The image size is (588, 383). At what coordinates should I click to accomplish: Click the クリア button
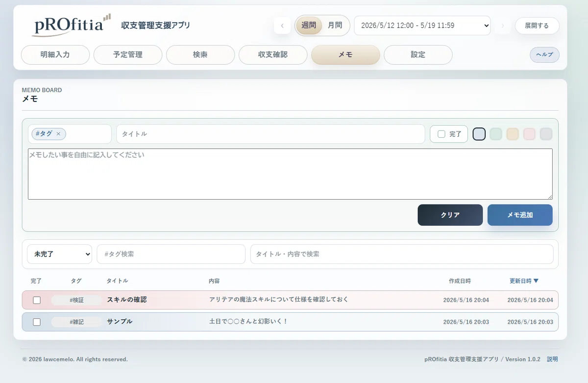coord(450,215)
